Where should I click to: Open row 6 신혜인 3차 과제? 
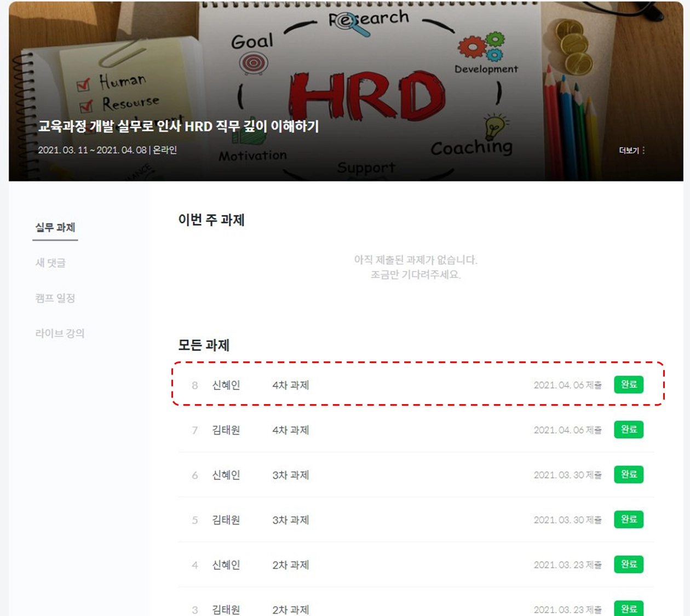click(416, 475)
